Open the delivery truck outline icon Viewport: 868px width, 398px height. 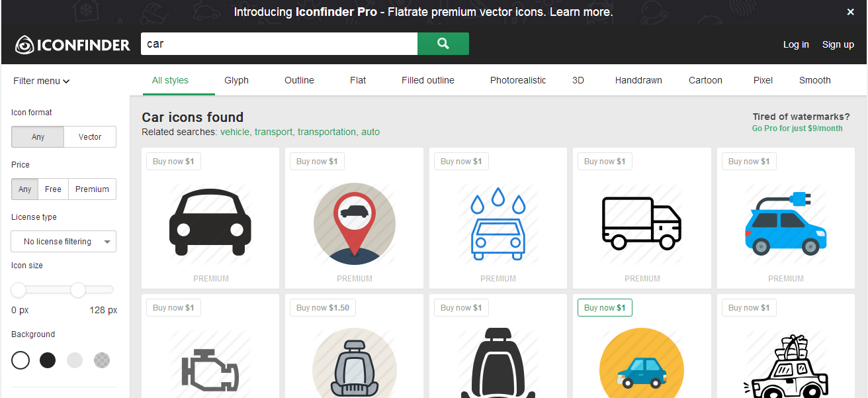pos(642,223)
